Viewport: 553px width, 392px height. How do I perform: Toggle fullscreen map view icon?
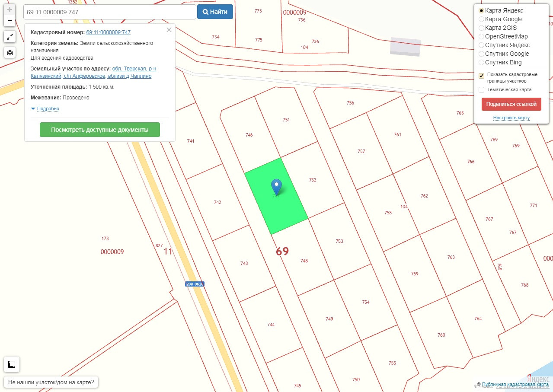[10, 37]
